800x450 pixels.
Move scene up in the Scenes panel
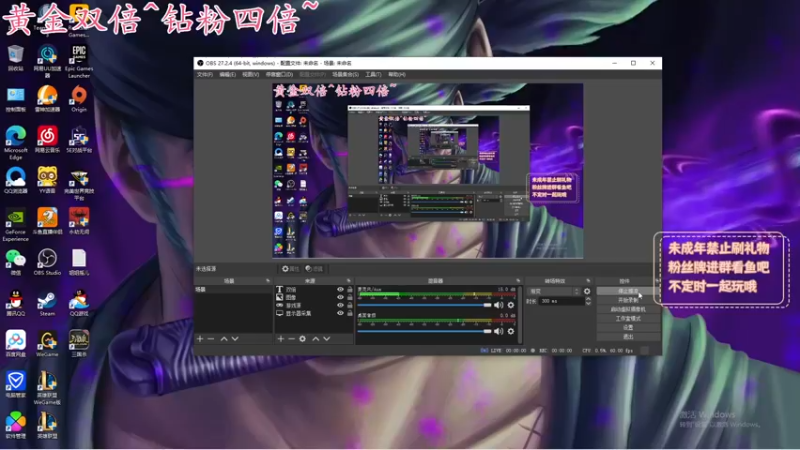pyautogui.click(x=224, y=339)
